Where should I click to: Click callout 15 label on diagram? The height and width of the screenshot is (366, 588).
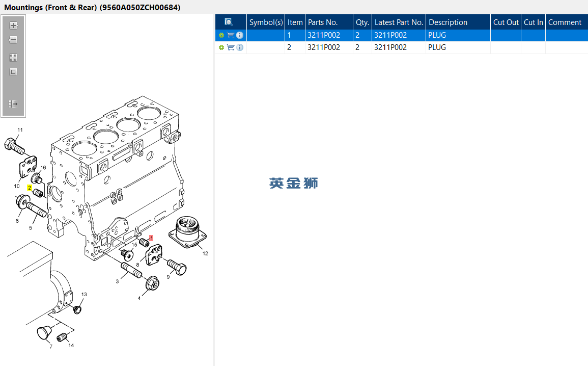[134, 245]
